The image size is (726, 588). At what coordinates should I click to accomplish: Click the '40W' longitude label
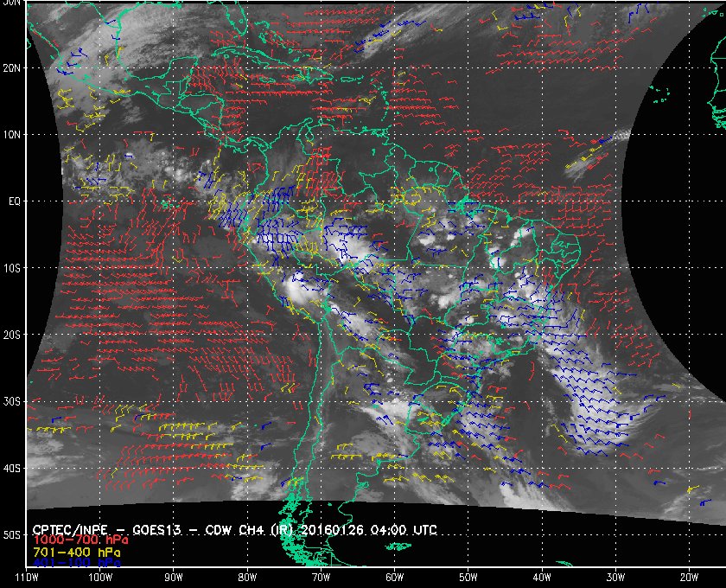click(x=542, y=578)
